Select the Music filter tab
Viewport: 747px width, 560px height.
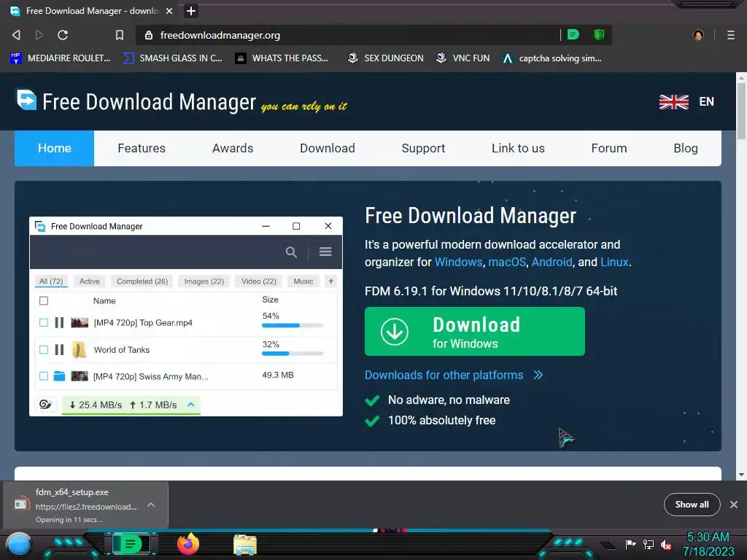click(x=303, y=281)
